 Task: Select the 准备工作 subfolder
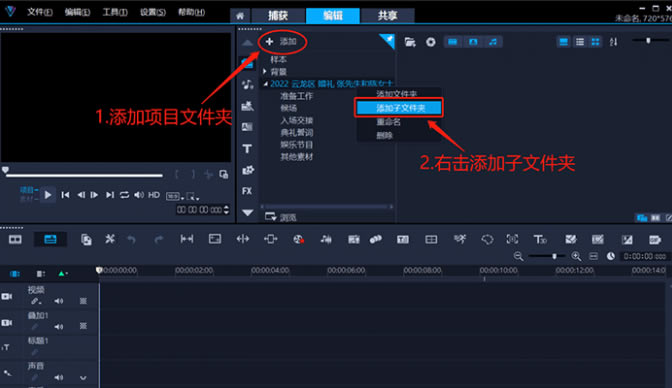click(297, 96)
